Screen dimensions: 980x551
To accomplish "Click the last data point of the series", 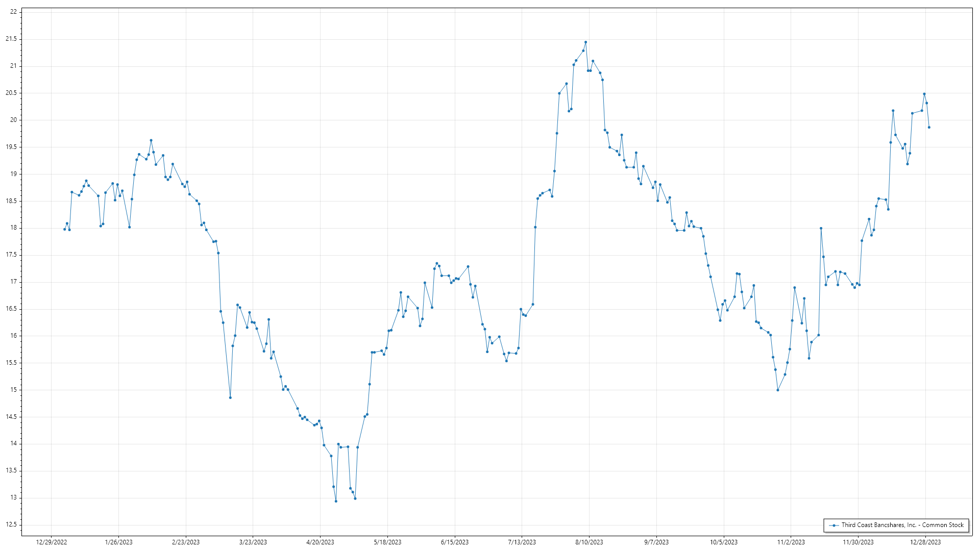I will 929,127.
